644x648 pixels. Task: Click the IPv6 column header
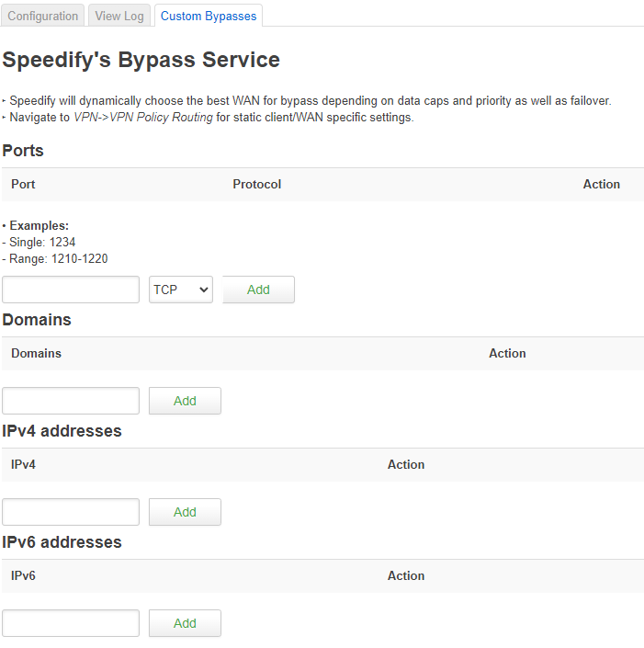click(23, 575)
